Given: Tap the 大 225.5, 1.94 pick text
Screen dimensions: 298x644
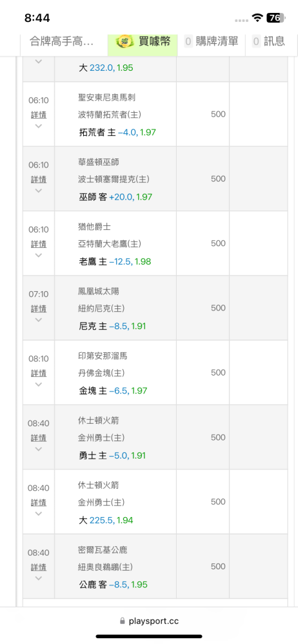Looking at the screenshot, I should pos(106,520).
